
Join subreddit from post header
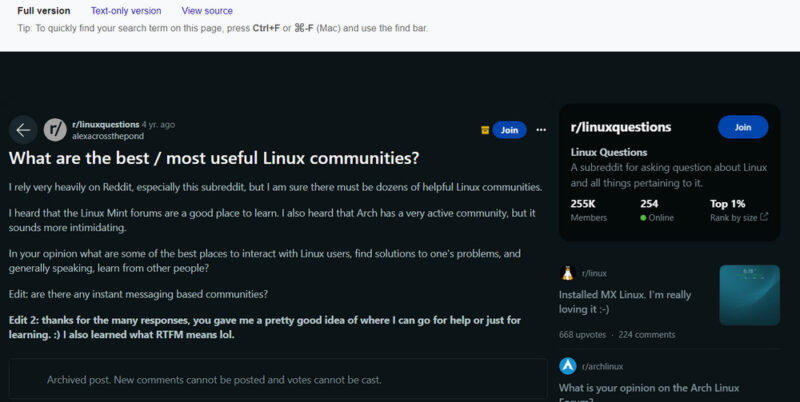509,130
